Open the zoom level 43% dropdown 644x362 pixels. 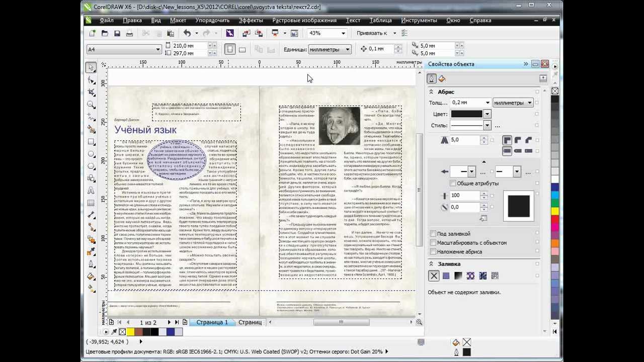point(343,33)
